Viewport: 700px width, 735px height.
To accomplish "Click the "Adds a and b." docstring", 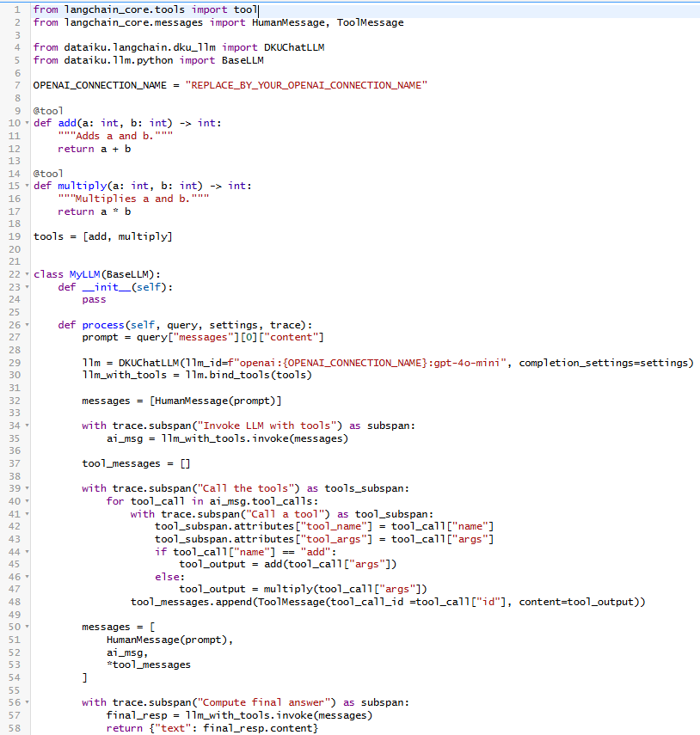I will (x=115, y=136).
